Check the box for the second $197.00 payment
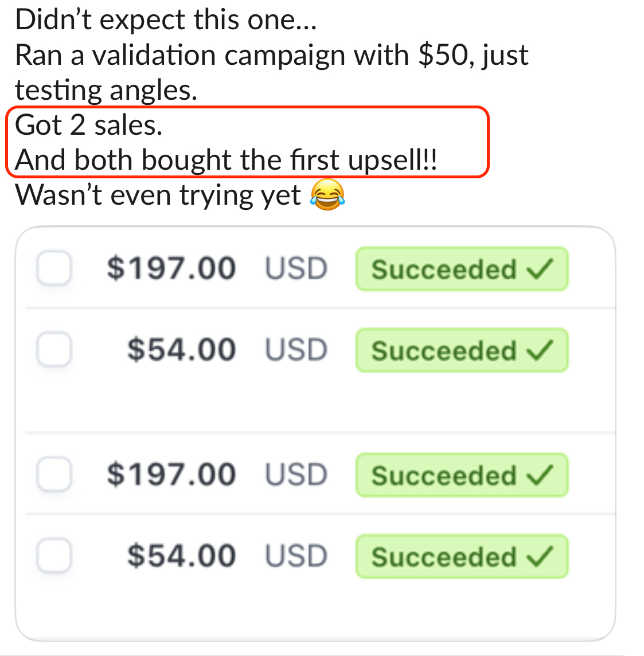The width and height of the screenshot is (644, 656). coord(54,475)
